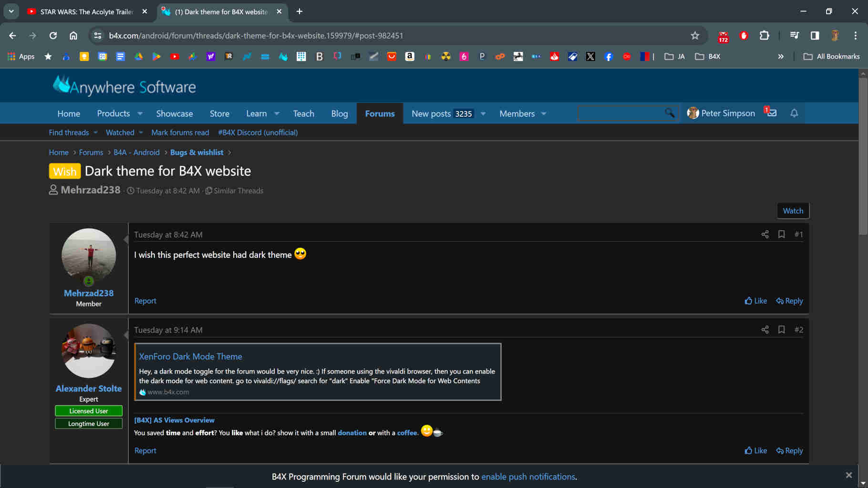Open All Bookmarks folder
The image size is (868, 488).
(832, 56)
